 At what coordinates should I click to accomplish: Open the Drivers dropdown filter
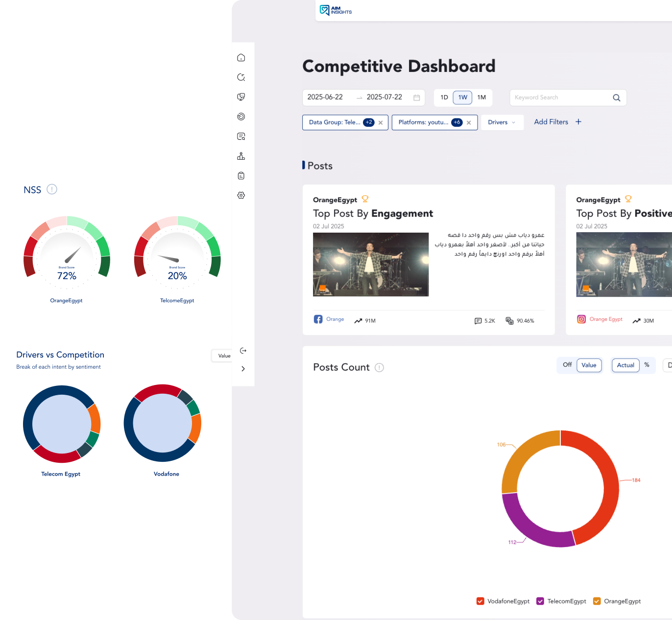coord(502,122)
